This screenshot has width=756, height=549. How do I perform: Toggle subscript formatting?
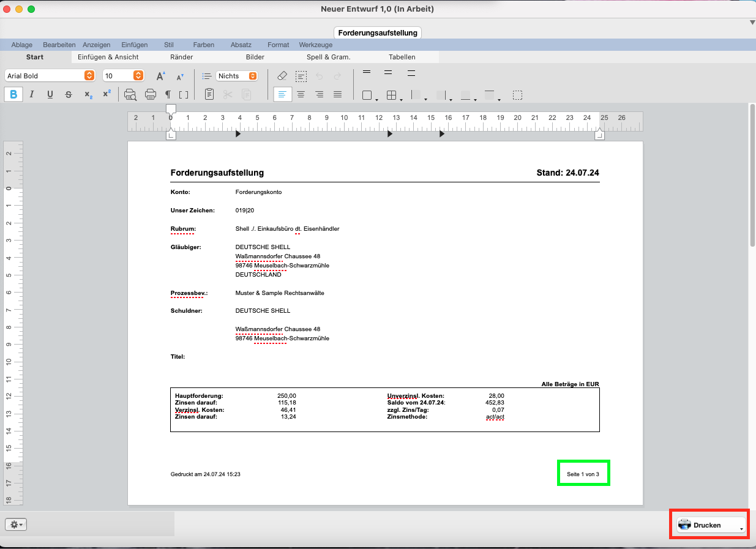pyautogui.click(x=89, y=95)
